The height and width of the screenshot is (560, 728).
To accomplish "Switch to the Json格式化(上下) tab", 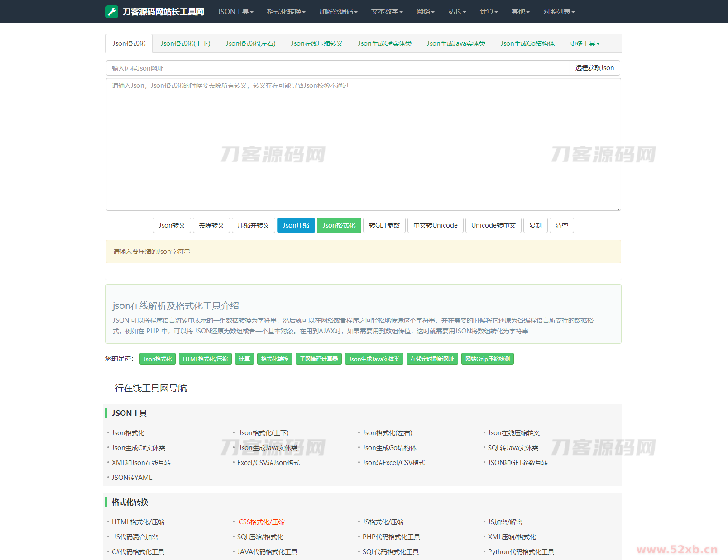I will (x=185, y=44).
